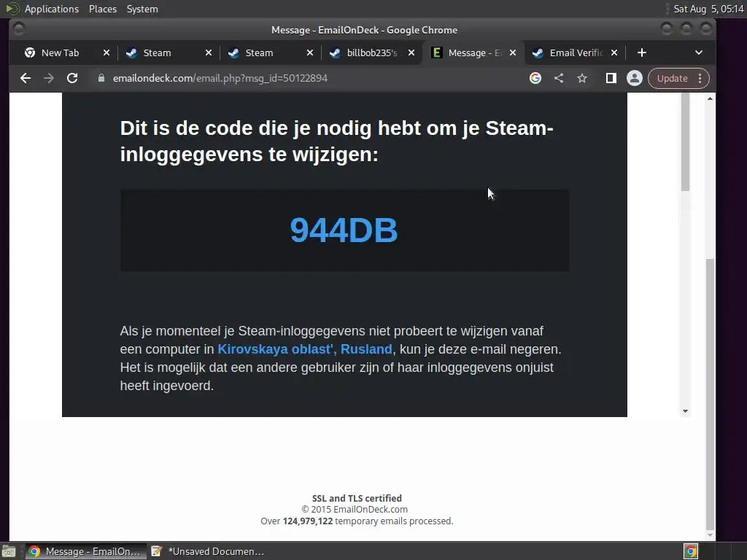Switch to Unsaved Document taskbar entry
The image size is (747, 560).
[x=208, y=551]
